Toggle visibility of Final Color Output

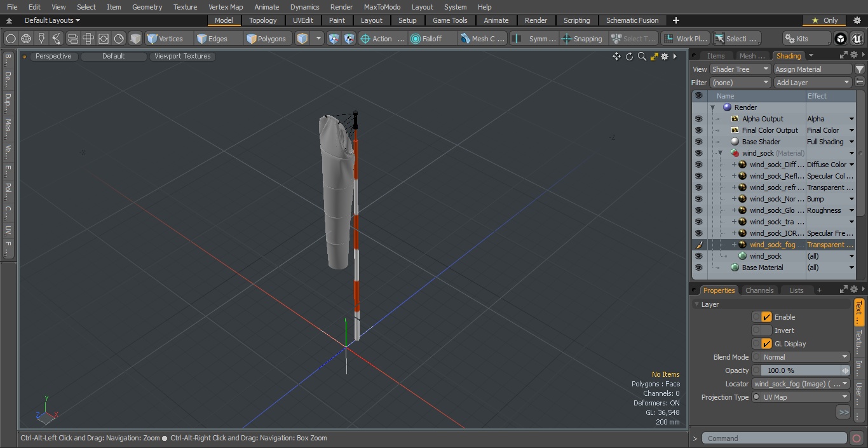(698, 130)
